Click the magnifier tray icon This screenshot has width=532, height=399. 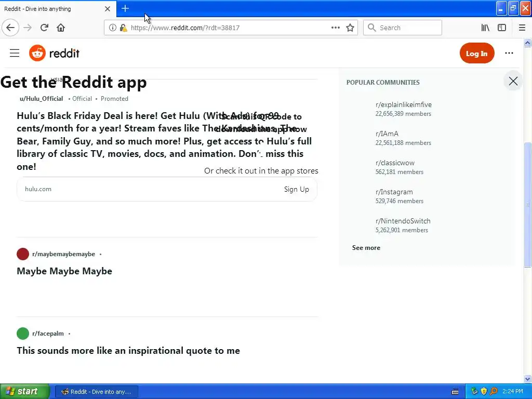(x=494, y=392)
